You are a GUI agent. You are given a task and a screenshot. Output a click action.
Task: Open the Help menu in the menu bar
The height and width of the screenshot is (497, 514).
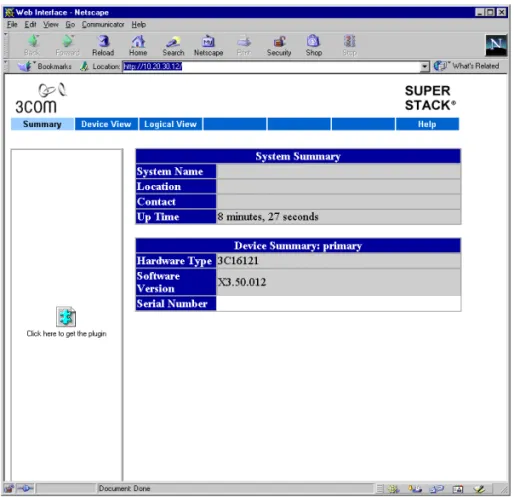(139, 25)
